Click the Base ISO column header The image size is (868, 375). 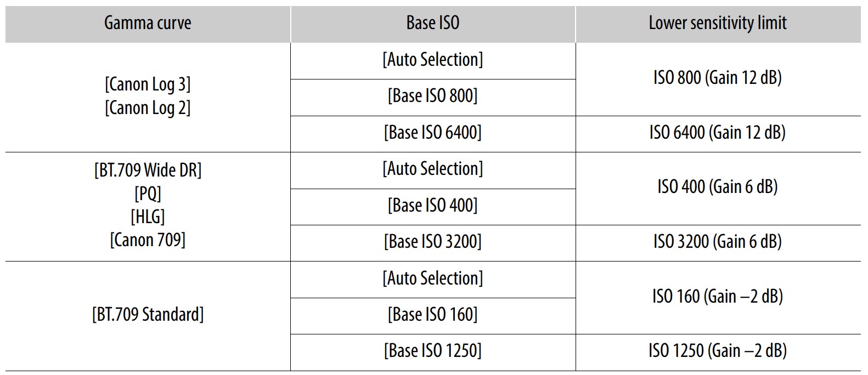pyautogui.click(x=432, y=23)
